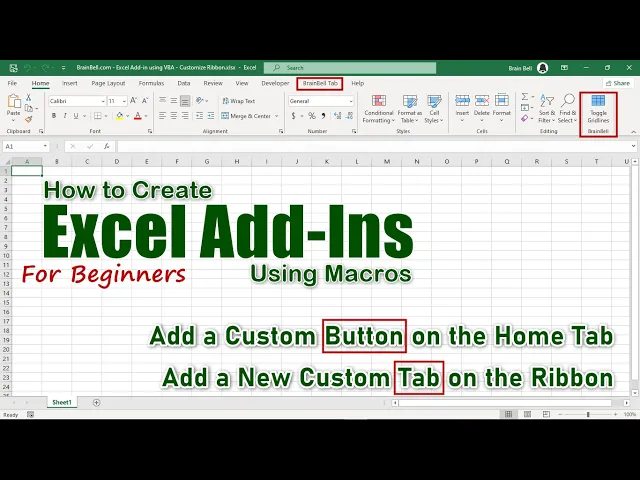640x480 pixels.
Task: Apply red Font Color A
Action: tap(138, 116)
